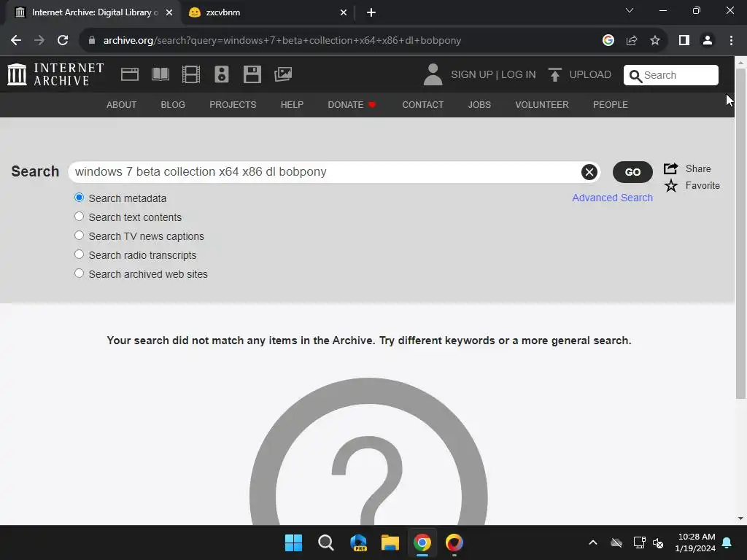Viewport: 747px width, 560px height.
Task: Click the browser address bar URL
Action: tap(282, 41)
